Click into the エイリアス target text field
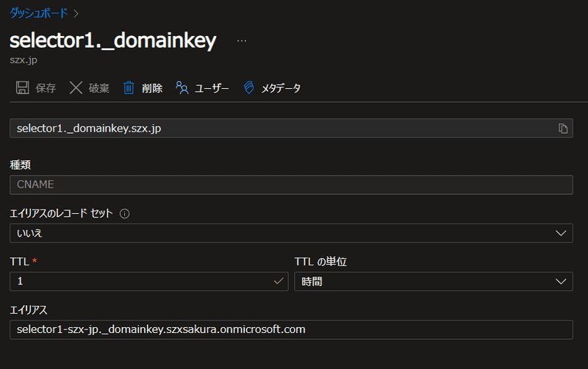588x369 pixels. coord(291,329)
